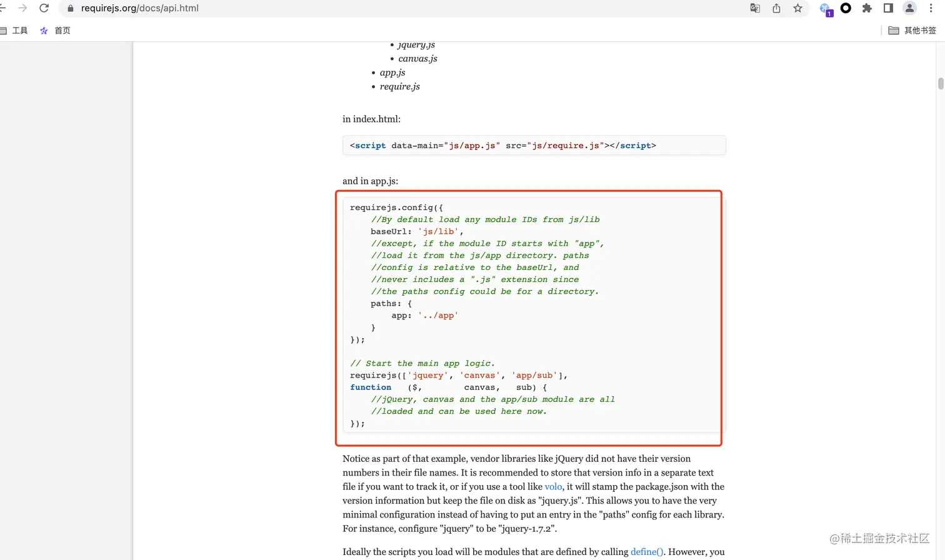Screen dimensions: 945x560
Task: Open the translate page icon
Action: pyautogui.click(x=755, y=8)
